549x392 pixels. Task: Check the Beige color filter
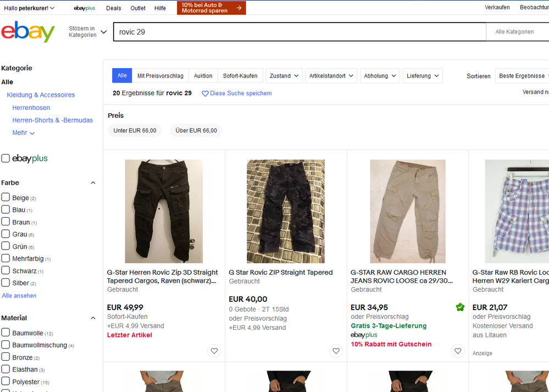tap(5, 197)
